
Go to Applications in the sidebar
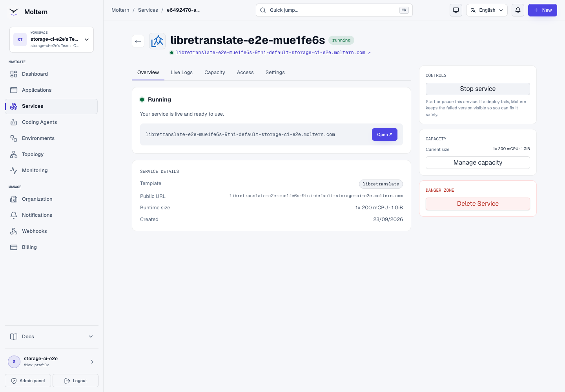tap(51, 90)
